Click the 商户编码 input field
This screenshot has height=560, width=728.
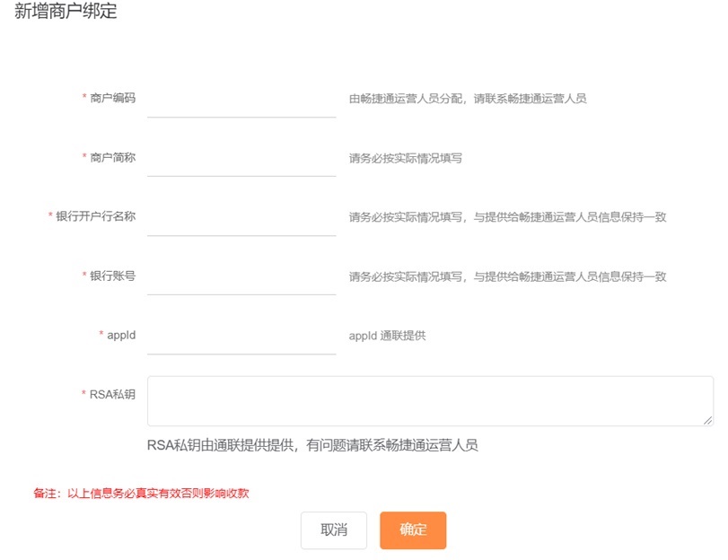tap(241, 101)
